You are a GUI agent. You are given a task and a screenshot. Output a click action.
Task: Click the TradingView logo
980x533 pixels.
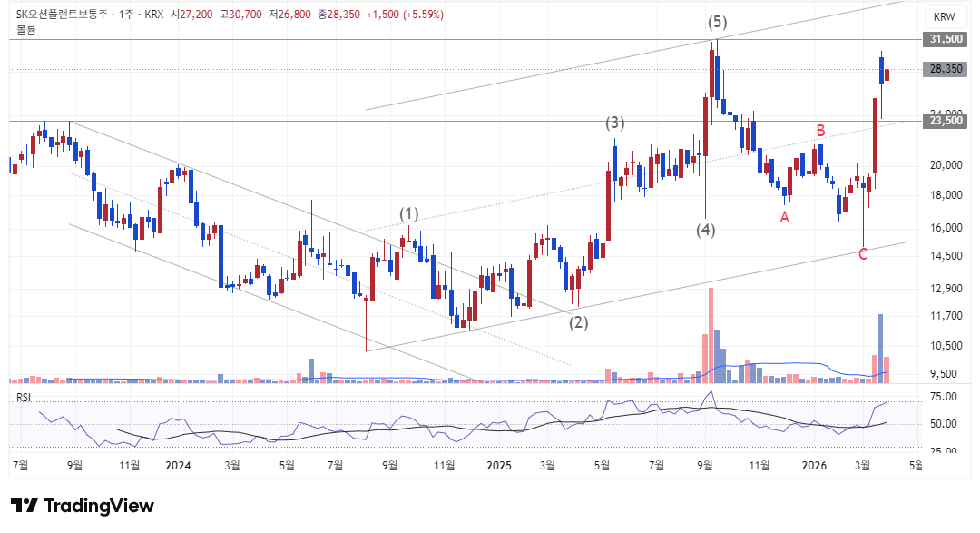click(x=83, y=506)
